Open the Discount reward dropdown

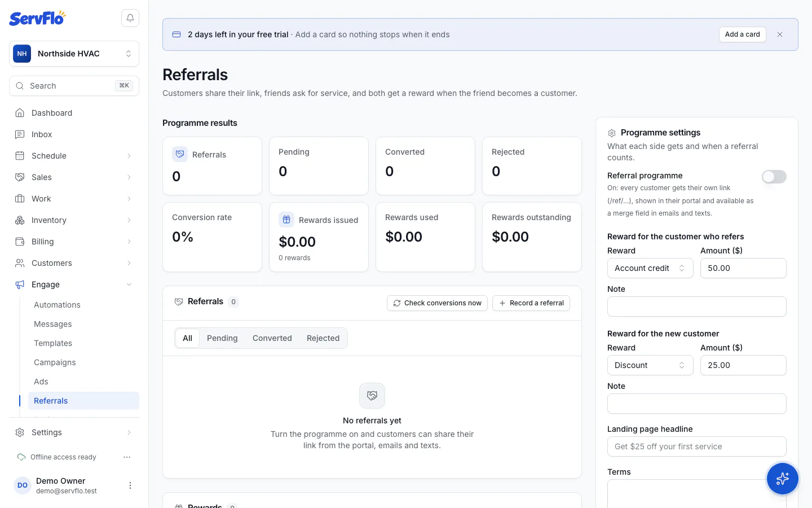coord(650,365)
